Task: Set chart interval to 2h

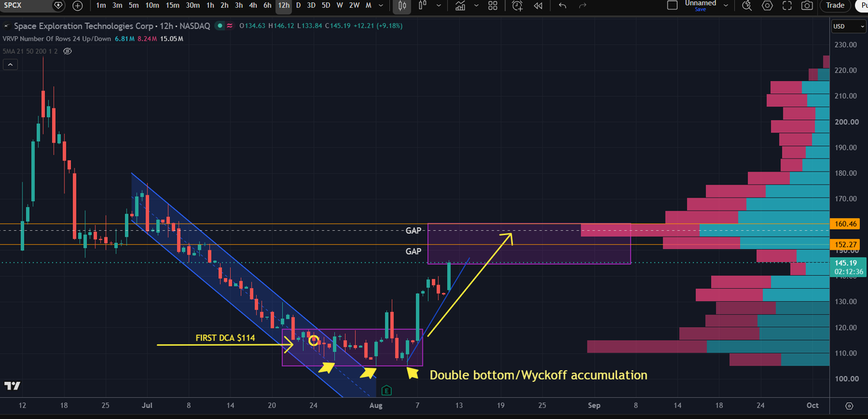Action: [x=224, y=5]
